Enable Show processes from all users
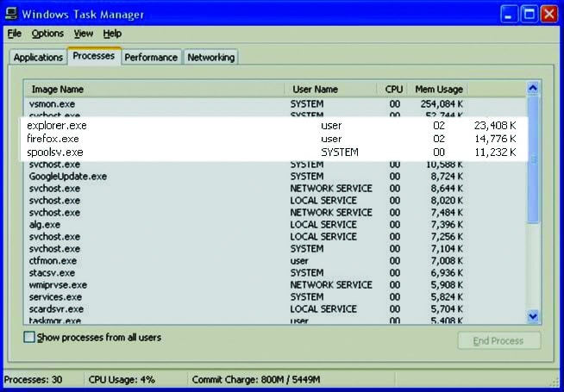The image size is (564, 392). click(x=30, y=337)
